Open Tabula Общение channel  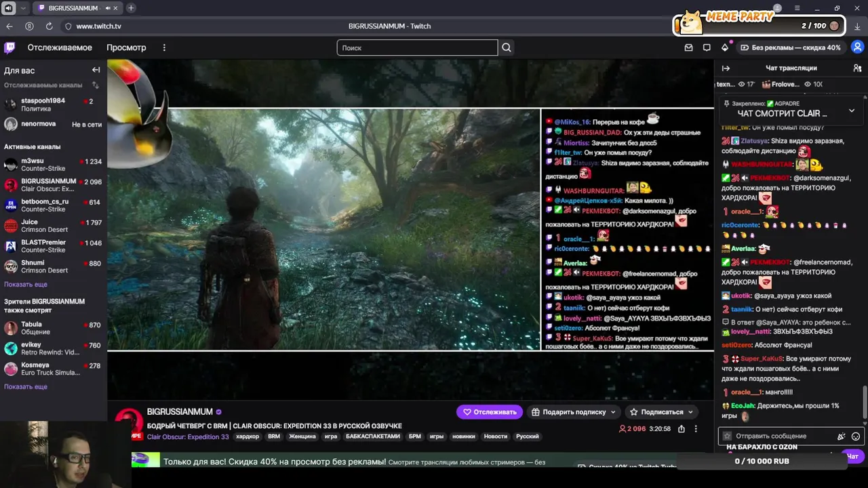coord(53,328)
